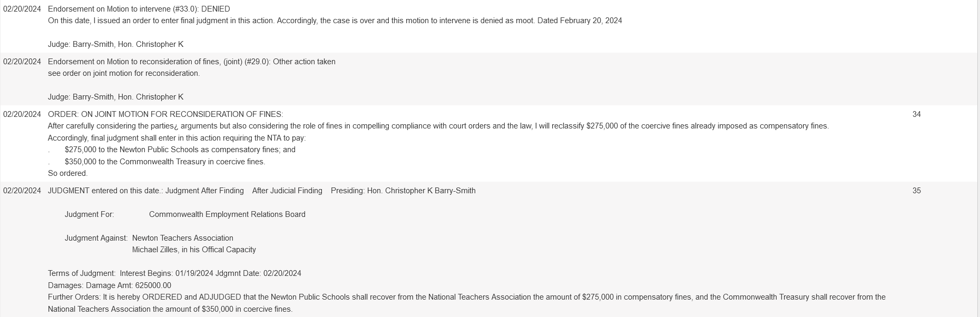
Task: Select the 'Motion to intervene (#33.0): DENIED' heading
Action: tap(139, 9)
